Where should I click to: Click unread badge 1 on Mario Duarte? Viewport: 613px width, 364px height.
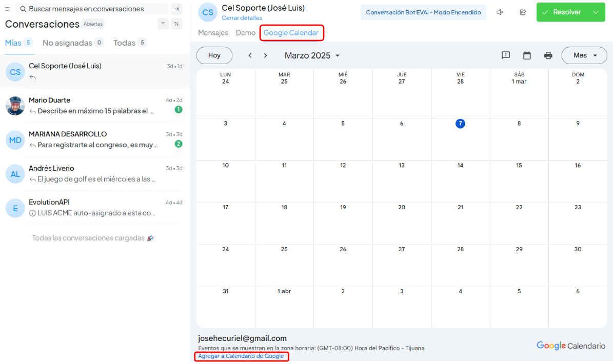[179, 110]
